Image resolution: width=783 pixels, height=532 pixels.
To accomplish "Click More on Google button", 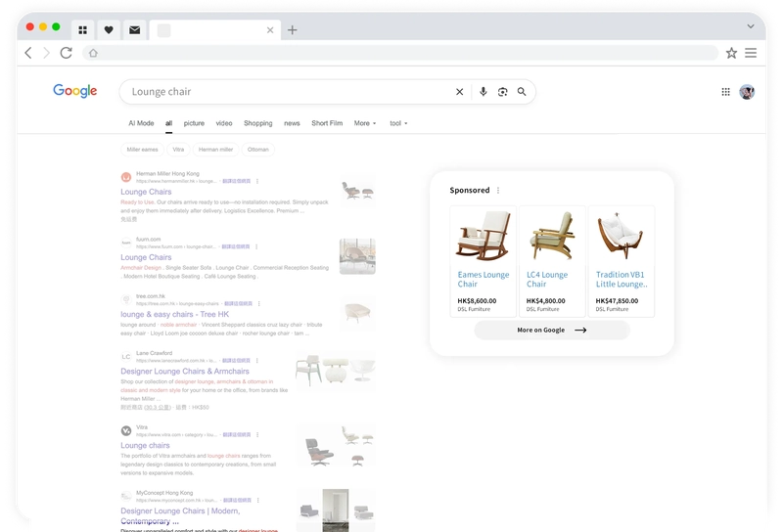I will tap(551, 330).
